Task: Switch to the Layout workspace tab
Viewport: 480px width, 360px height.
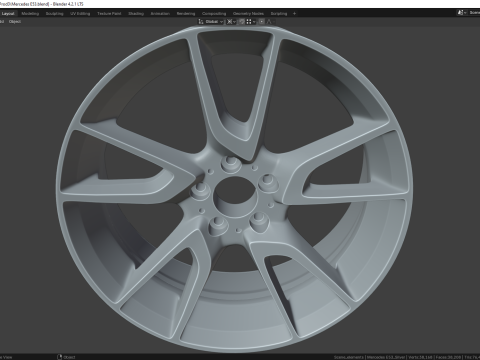Action: point(8,14)
